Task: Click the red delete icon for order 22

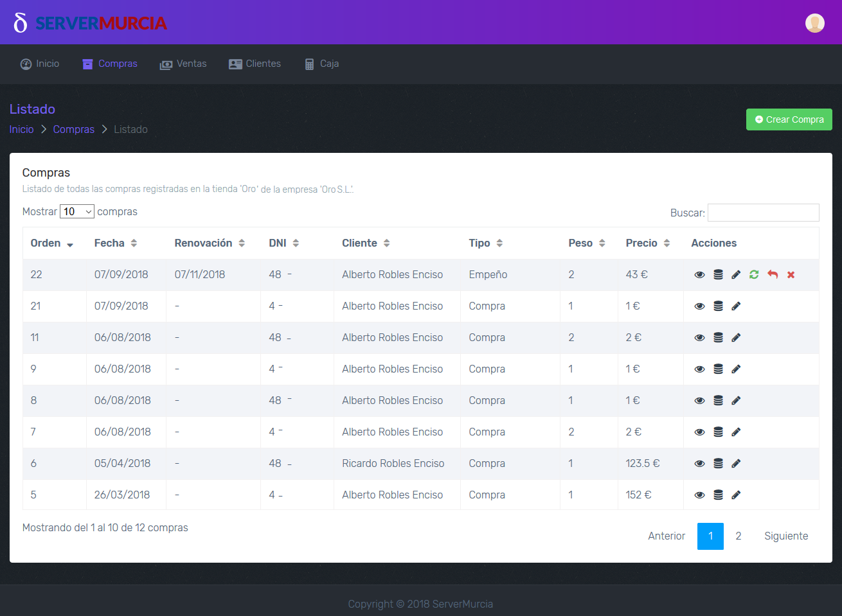Action: pyautogui.click(x=791, y=275)
